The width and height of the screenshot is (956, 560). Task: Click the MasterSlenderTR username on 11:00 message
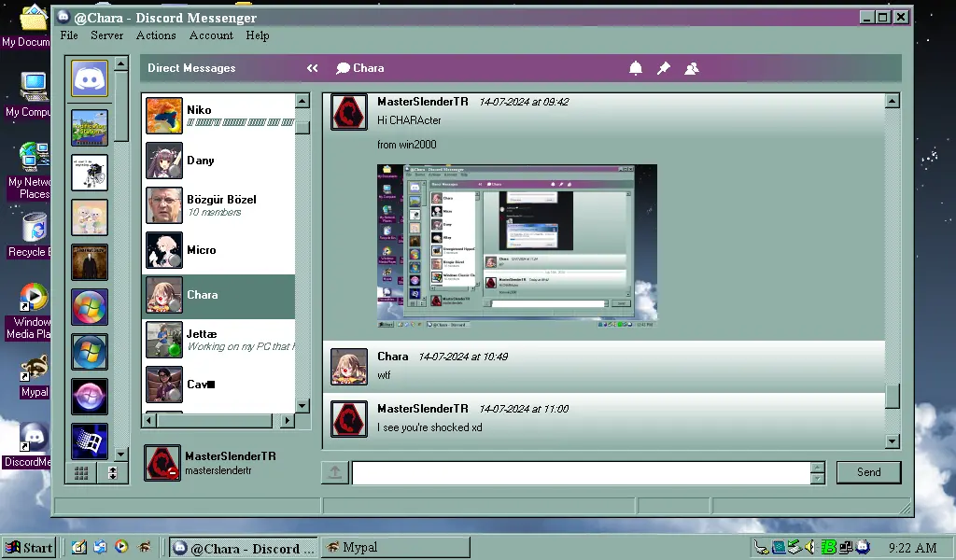(423, 409)
